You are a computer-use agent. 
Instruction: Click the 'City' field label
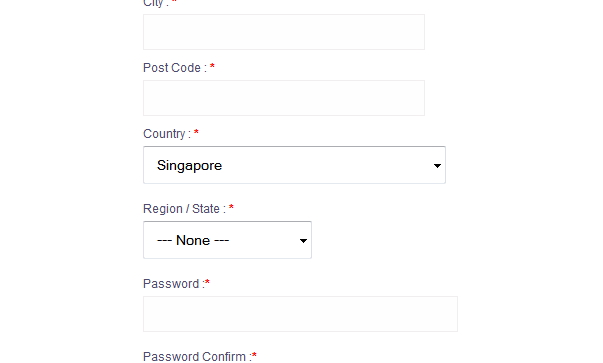coord(153,3)
